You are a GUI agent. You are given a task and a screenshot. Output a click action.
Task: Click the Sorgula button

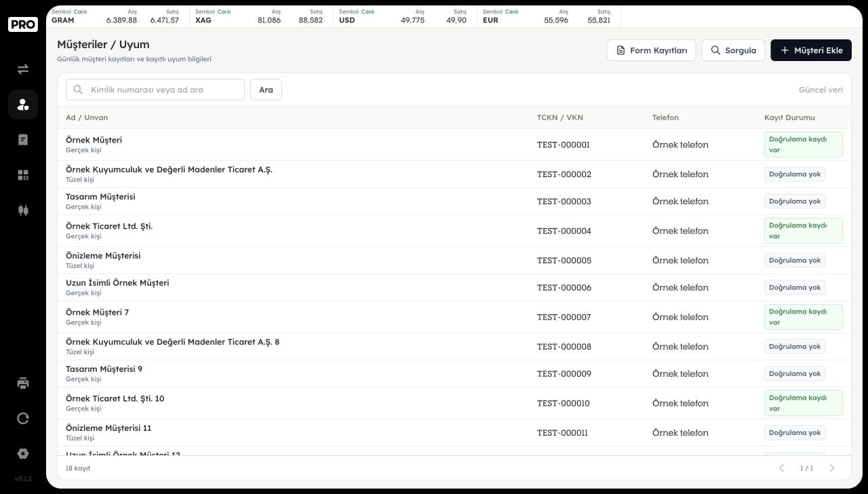[x=733, y=50]
